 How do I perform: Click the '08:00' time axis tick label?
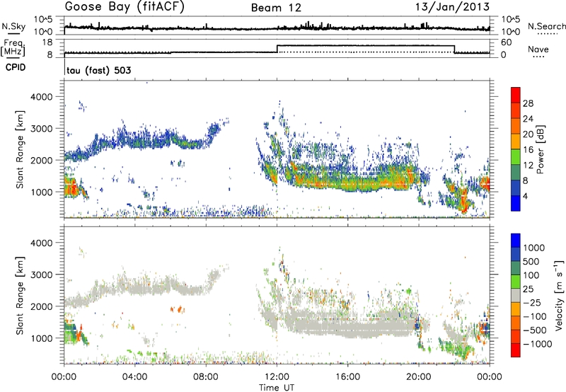[x=206, y=377]
